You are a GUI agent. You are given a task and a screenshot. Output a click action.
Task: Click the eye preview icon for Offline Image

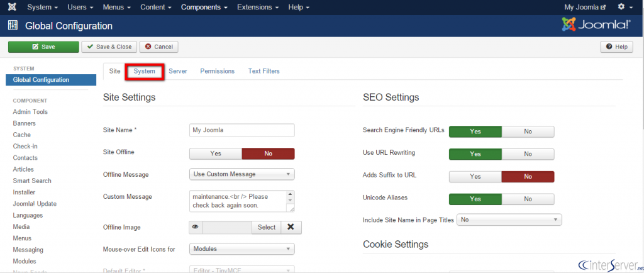click(x=196, y=228)
